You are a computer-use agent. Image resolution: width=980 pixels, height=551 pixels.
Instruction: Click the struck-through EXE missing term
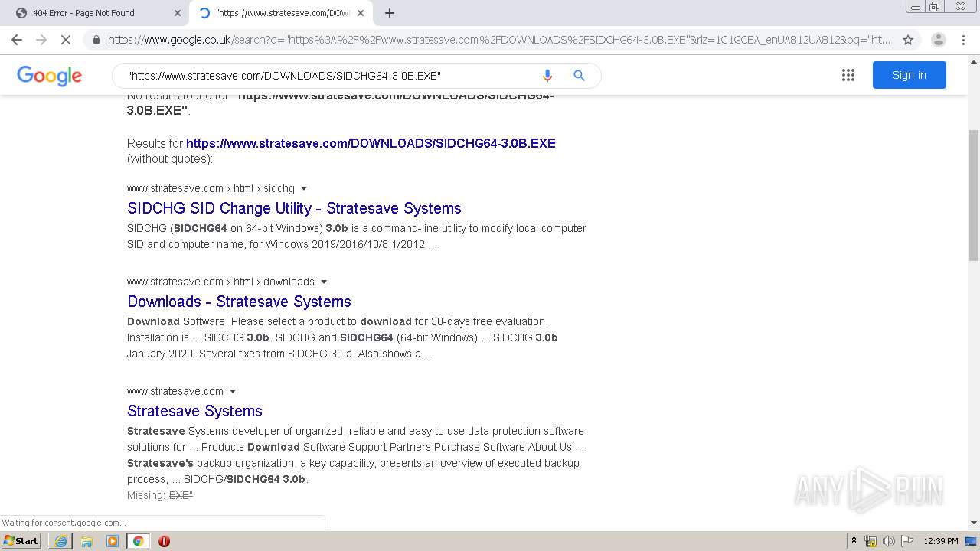[x=181, y=495]
